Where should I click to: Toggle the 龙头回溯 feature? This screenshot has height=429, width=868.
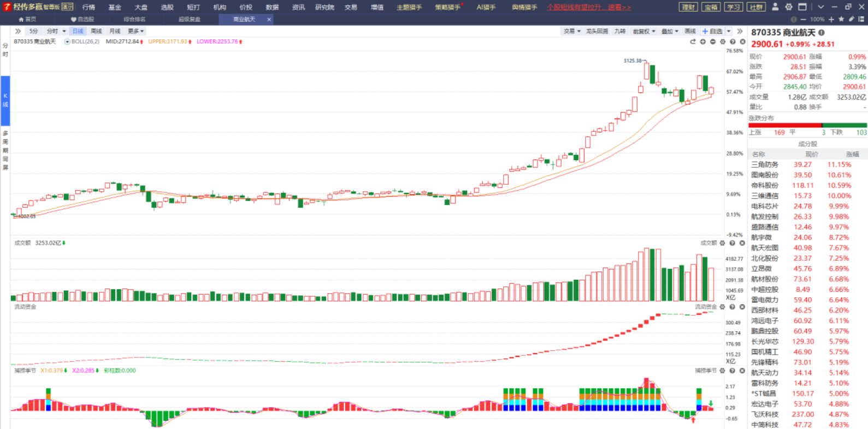pos(597,31)
